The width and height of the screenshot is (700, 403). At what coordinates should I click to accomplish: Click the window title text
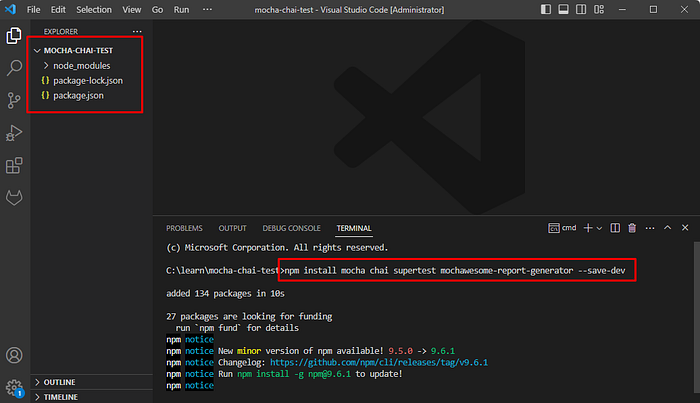coord(349,10)
